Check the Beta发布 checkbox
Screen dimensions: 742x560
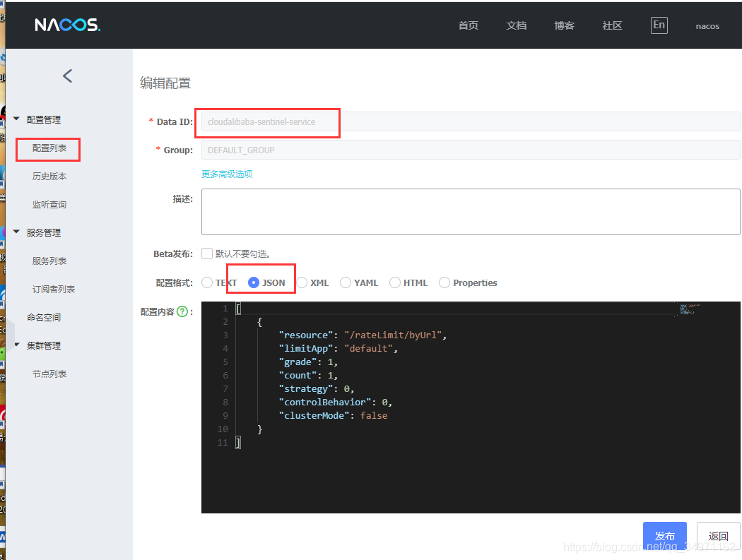click(x=207, y=254)
